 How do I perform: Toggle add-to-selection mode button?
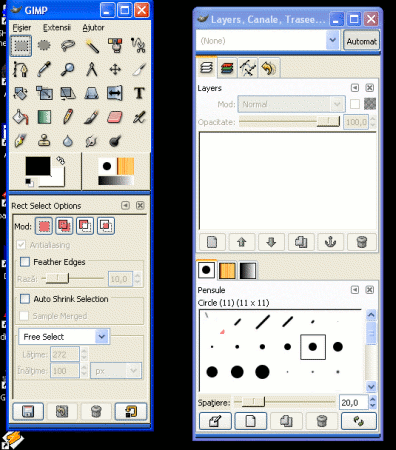tap(64, 226)
